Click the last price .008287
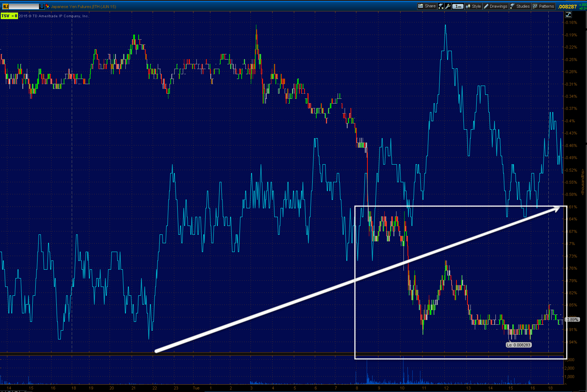587x392 pixels. pos(568,7)
